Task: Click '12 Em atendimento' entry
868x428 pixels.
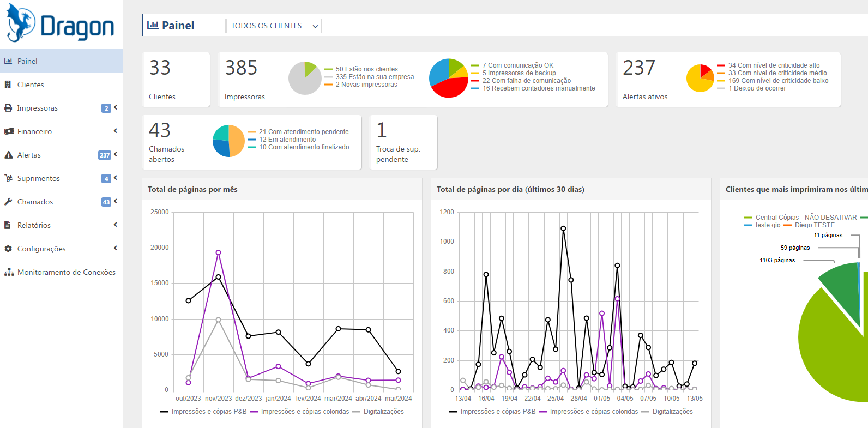Action: [x=281, y=140]
